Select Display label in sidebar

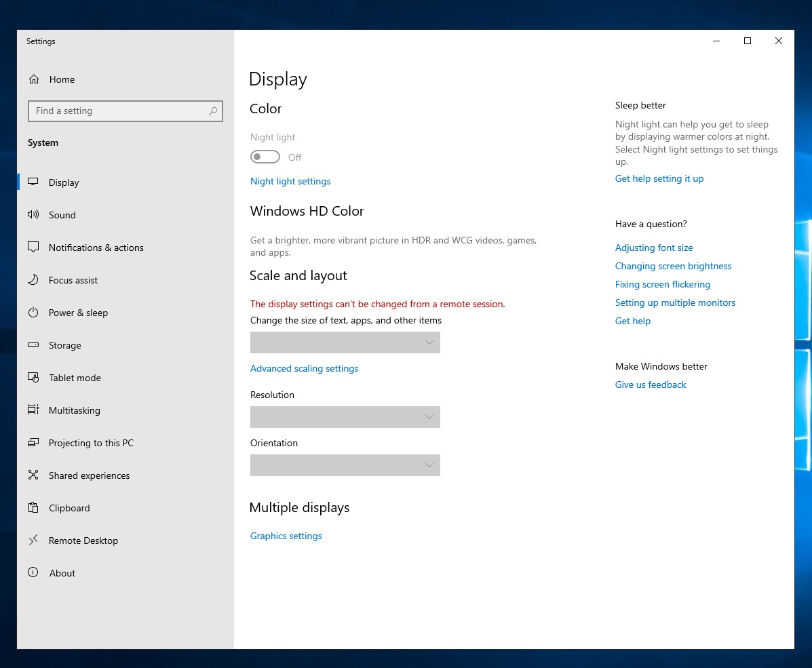coord(64,182)
